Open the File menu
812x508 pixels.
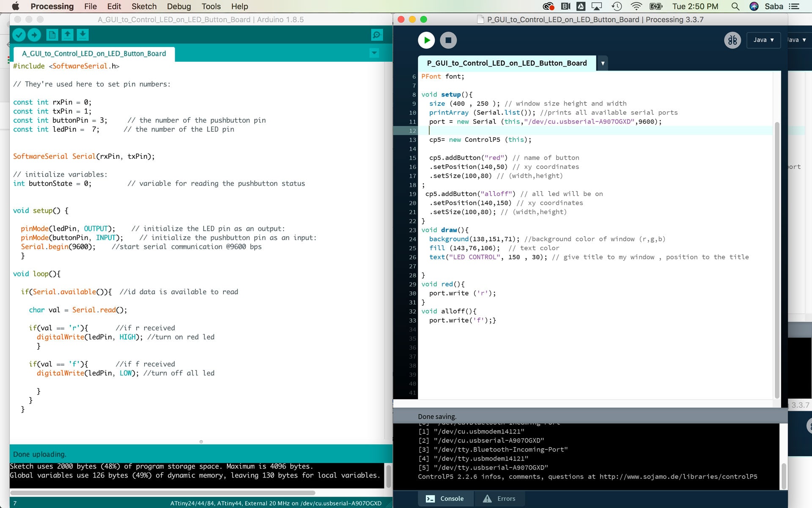(91, 6)
